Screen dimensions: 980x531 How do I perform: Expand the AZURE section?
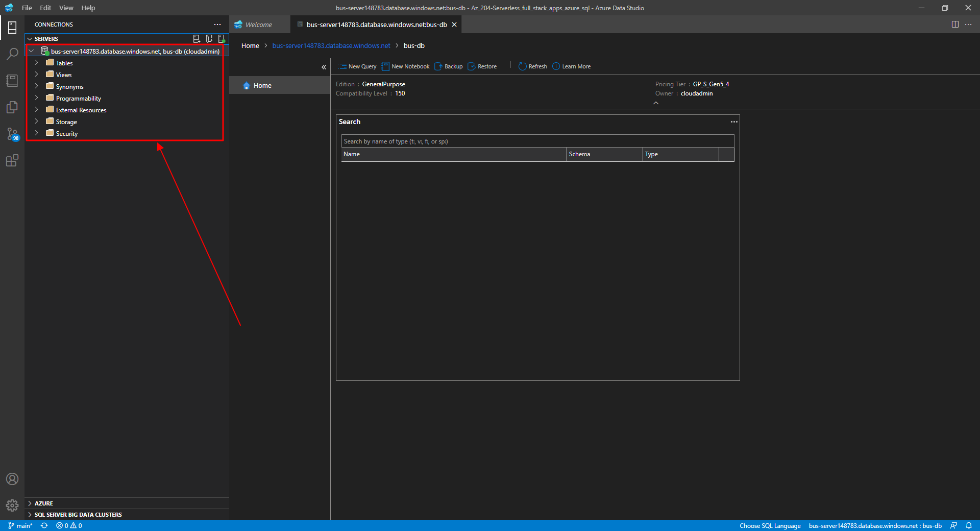(30, 503)
